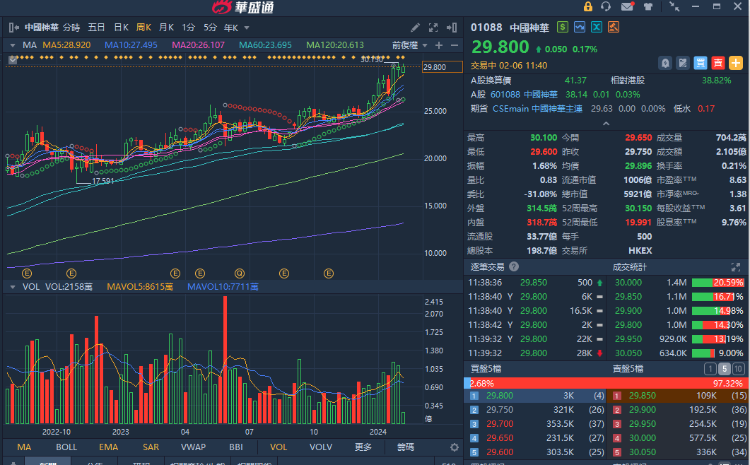This screenshot has width=750, height=465.
Task: Switch to the 年K yearly chart tab
Action: pyautogui.click(x=231, y=28)
